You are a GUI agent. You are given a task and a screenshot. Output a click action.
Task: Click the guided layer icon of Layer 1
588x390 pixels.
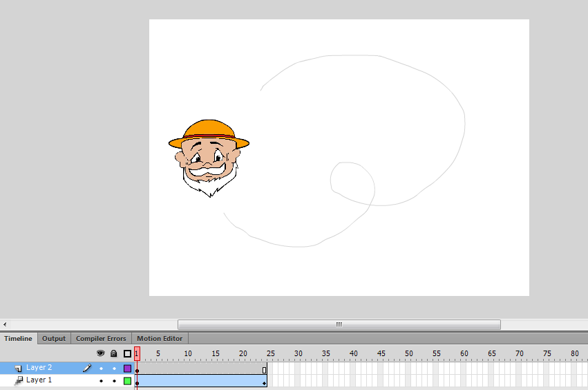19,380
